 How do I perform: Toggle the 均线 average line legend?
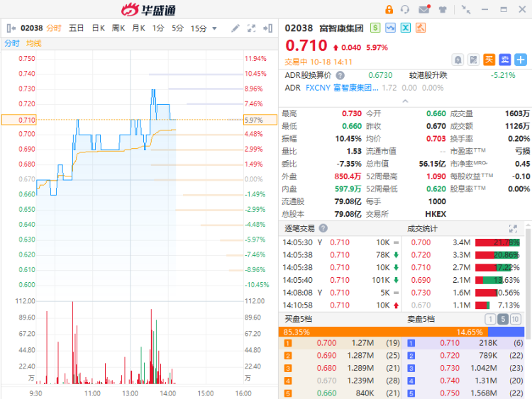(x=34, y=43)
